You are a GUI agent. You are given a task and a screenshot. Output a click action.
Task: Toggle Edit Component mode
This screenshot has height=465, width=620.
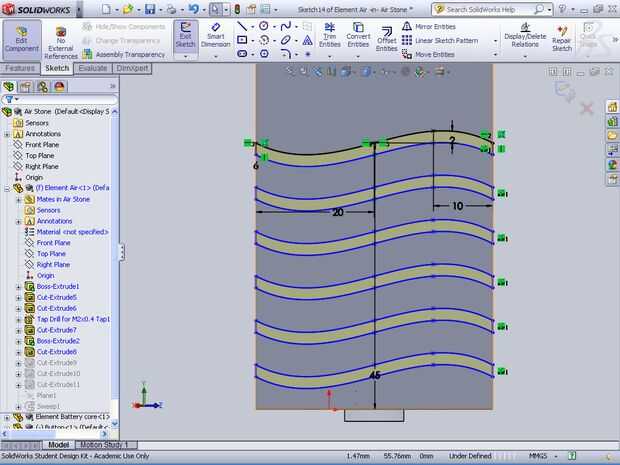tap(22, 39)
